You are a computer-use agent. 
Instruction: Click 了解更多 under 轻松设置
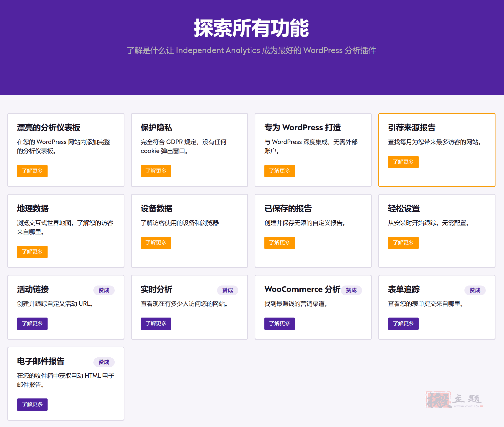(403, 243)
